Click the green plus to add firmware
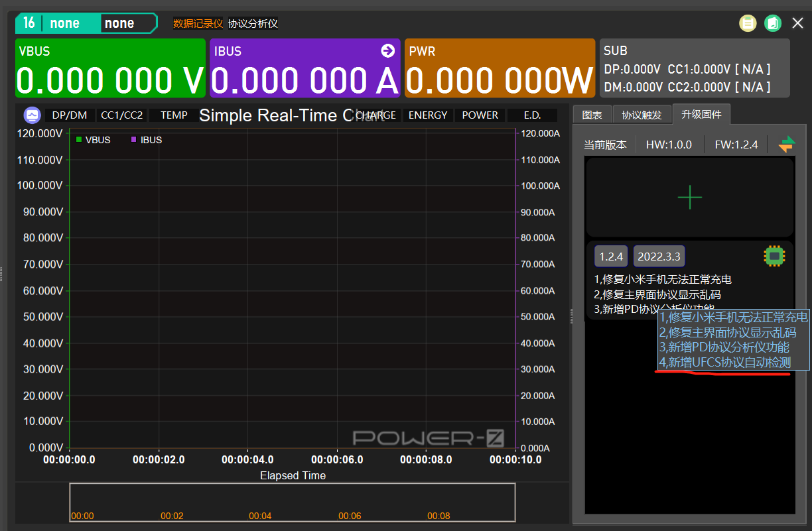This screenshot has height=531, width=812. coord(690,197)
